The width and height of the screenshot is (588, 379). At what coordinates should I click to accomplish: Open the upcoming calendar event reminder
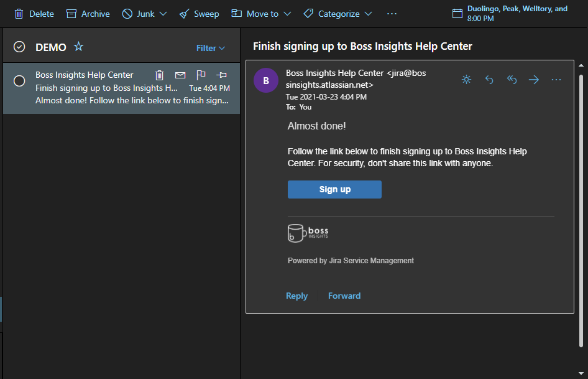click(510, 14)
